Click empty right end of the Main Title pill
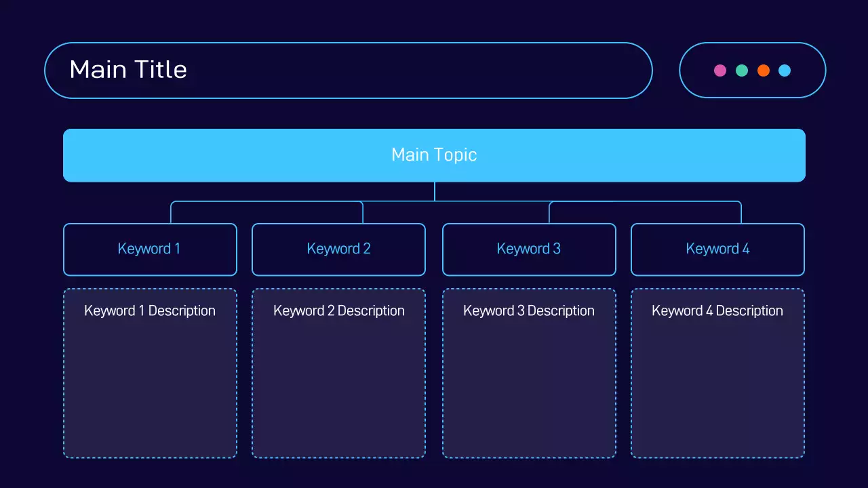Viewport: 868px width, 488px height. pos(576,70)
